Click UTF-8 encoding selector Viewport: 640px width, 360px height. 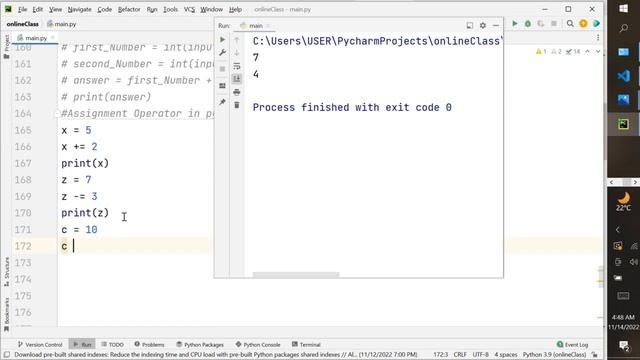(480, 355)
